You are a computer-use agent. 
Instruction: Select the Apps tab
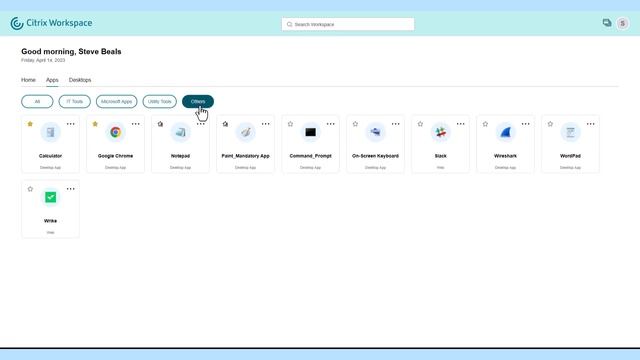(x=52, y=80)
